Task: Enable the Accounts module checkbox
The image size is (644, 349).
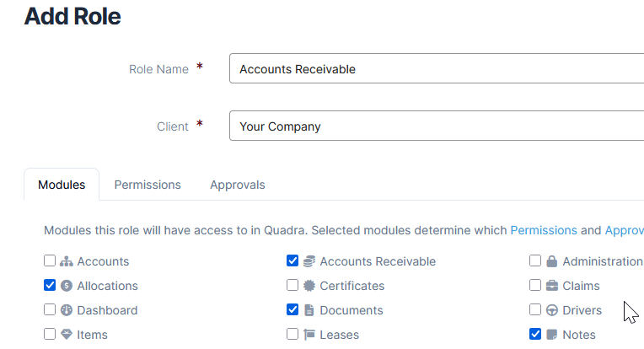Action: click(x=50, y=261)
